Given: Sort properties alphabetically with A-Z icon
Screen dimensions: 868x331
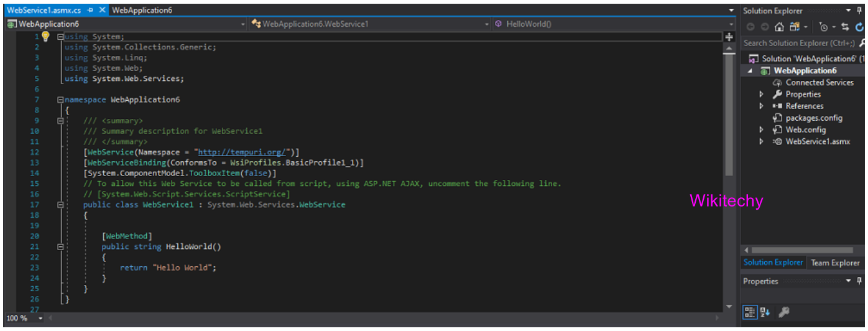Looking at the screenshot, I should coord(765,312).
